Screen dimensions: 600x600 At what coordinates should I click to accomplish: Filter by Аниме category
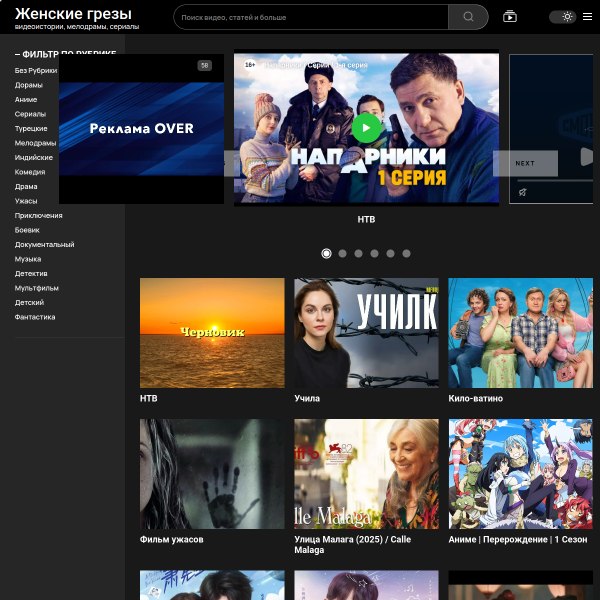(x=26, y=99)
